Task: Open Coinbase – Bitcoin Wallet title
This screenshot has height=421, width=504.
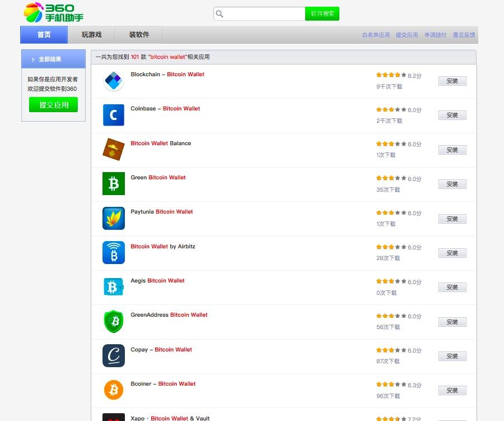Action: point(165,108)
